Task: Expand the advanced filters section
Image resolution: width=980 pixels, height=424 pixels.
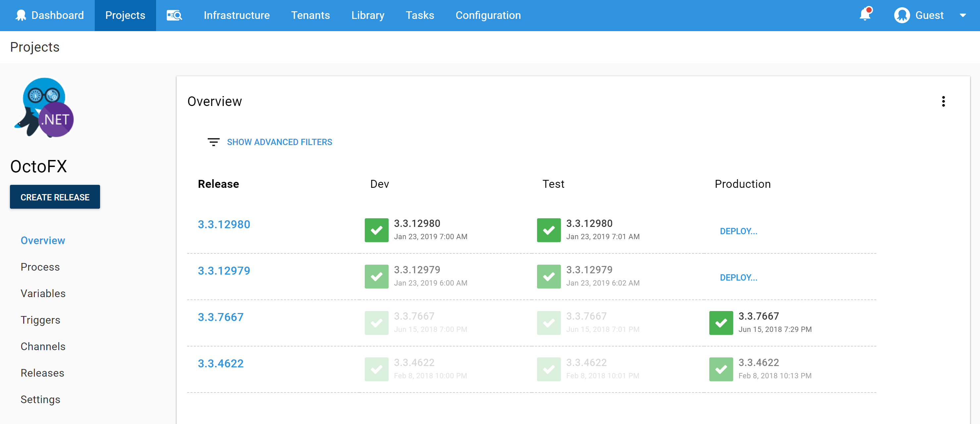Action: 280,142
